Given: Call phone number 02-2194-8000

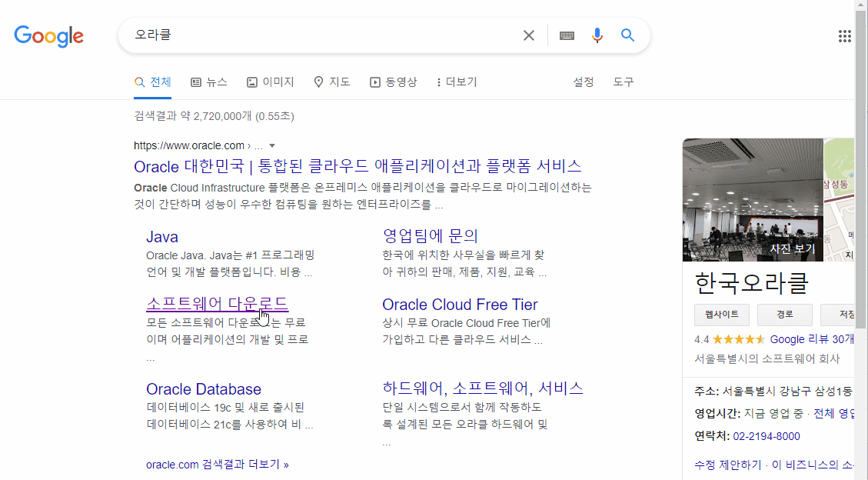Looking at the screenshot, I should pyautogui.click(x=767, y=436).
